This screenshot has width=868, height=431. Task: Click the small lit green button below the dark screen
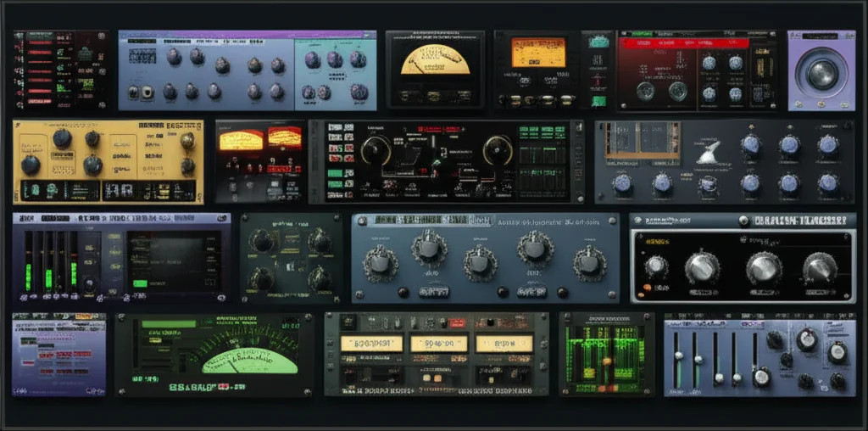(140, 283)
